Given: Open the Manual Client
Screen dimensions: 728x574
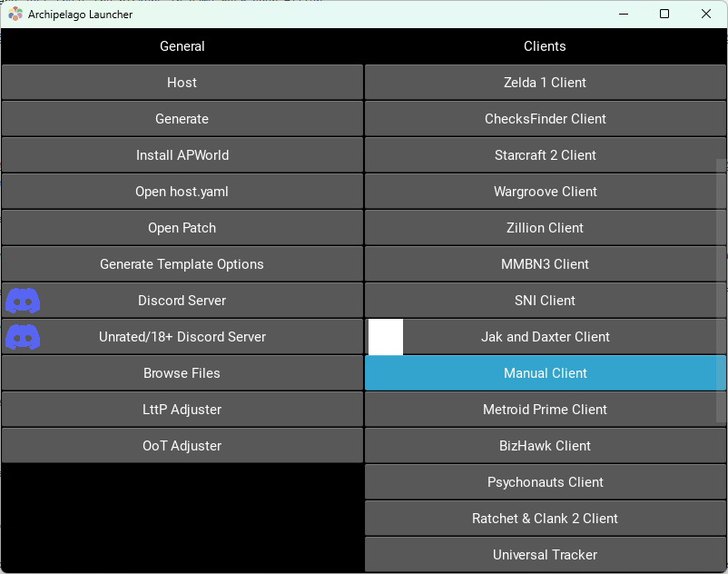Looking at the screenshot, I should 545,372.
